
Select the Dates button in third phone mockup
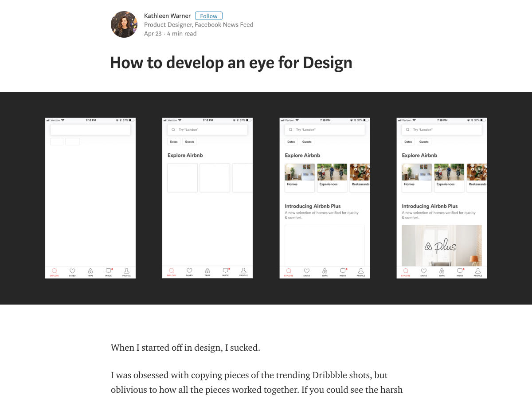coord(291,142)
